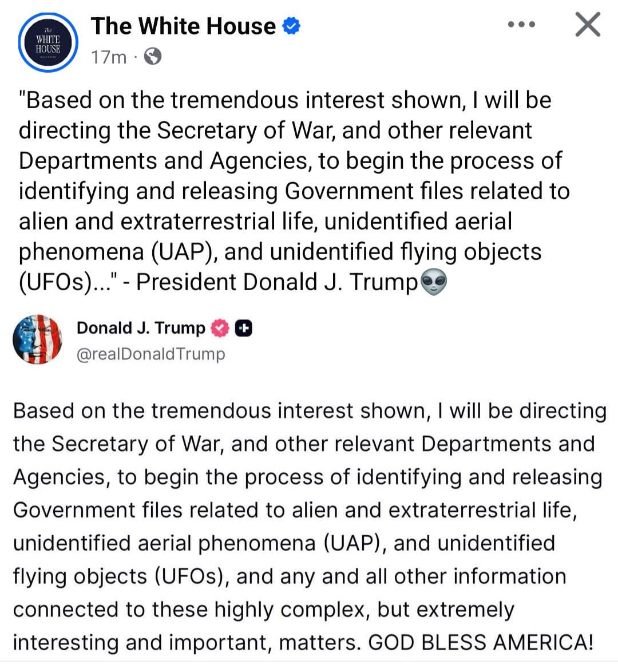Screen dimensions: 618x672
Task: Click the globe public audience icon
Action: click(152, 57)
